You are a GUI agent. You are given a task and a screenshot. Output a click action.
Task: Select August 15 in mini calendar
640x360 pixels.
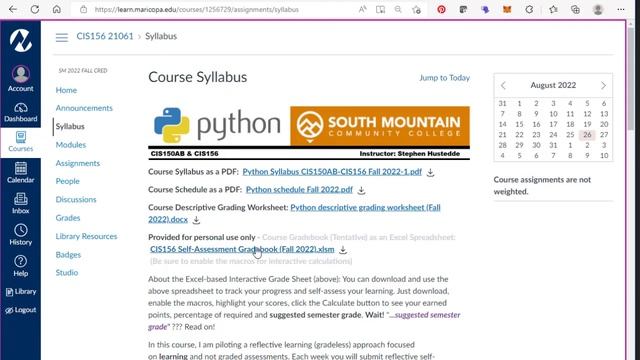519,124
